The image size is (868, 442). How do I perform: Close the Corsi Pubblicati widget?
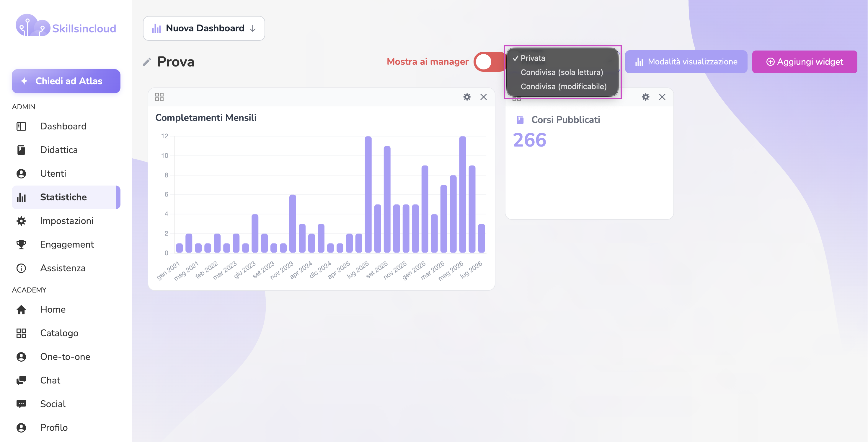coord(662,97)
